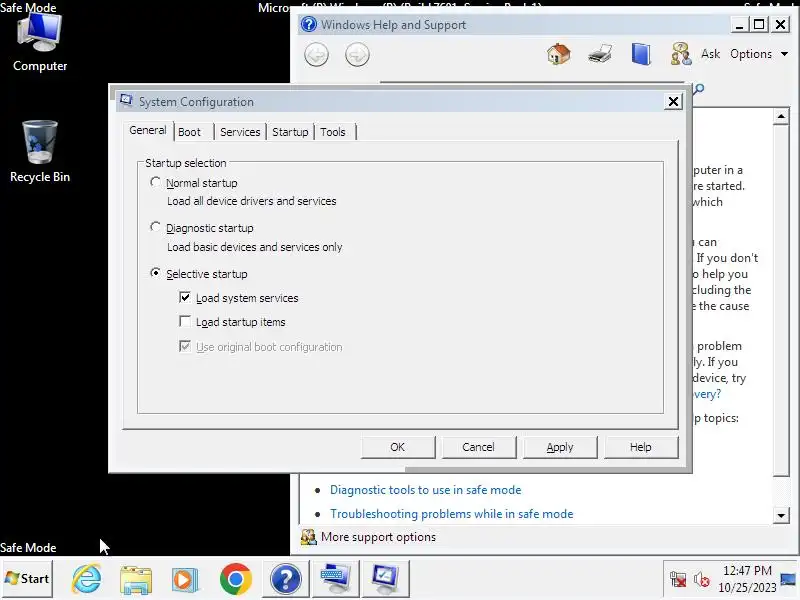This screenshot has width=800, height=600.
Task: Click the Ask people icon in Help
Action: click(x=681, y=54)
